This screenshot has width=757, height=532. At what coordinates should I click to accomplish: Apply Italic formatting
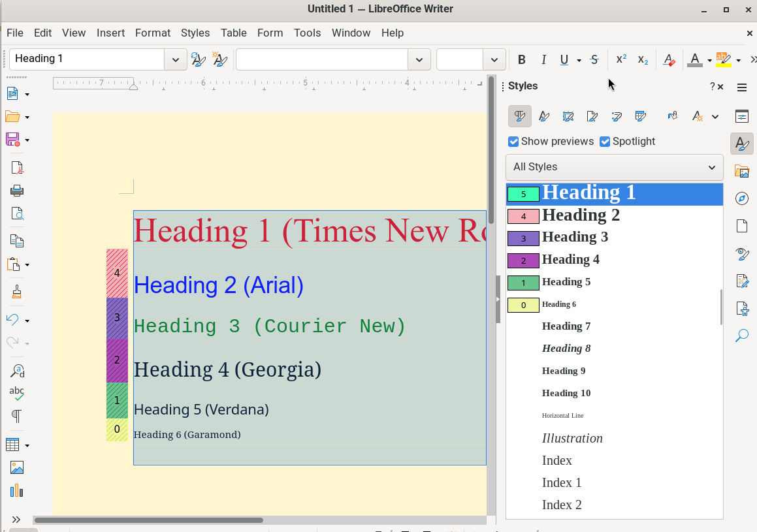(543, 59)
